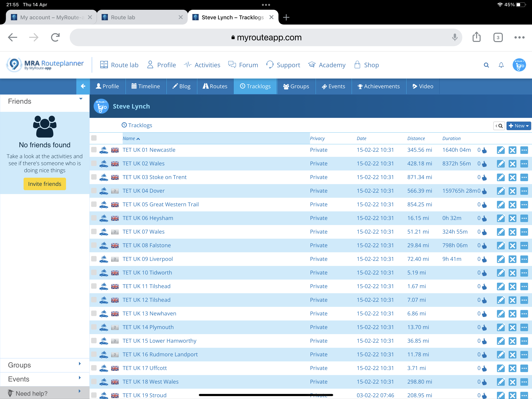This screenshot has height=399, width=532.
Task: Open the user avatar menu in header
Action: pyautogui.click(x=519, y=65)
